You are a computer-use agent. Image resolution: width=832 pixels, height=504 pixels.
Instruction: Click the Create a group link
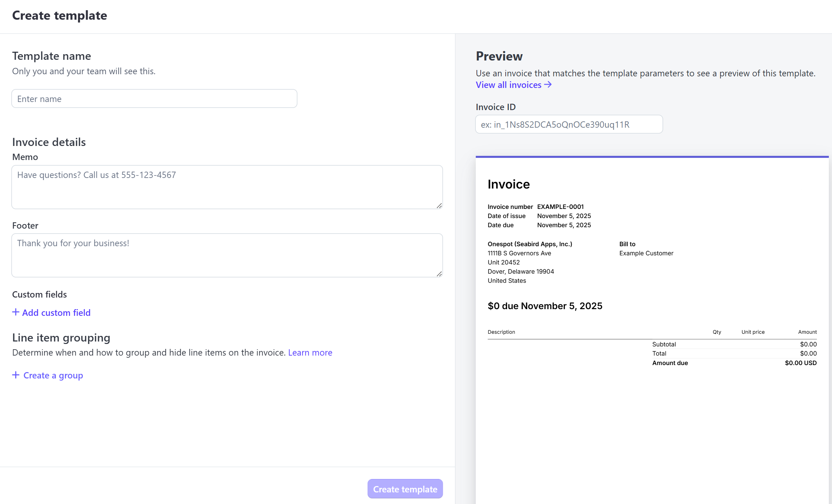53,375
